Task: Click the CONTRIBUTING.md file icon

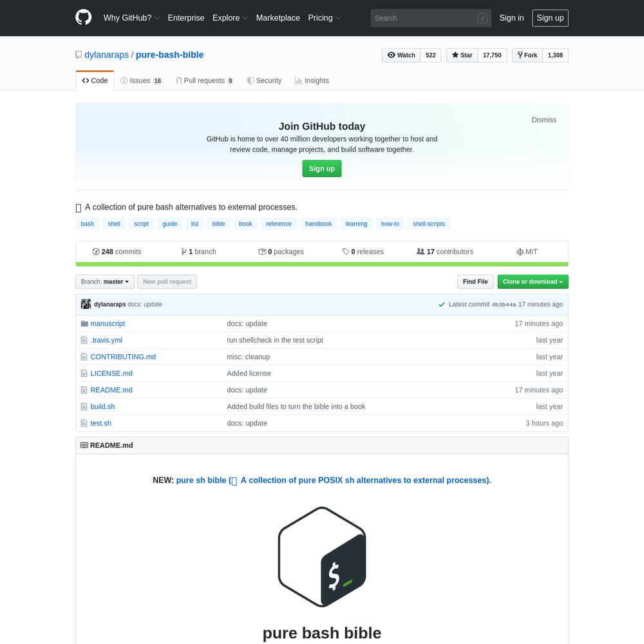Action: [x=84, y=357]
